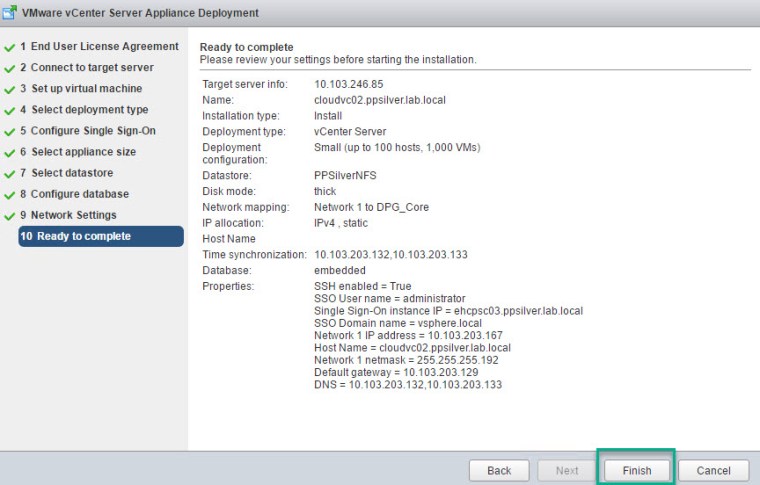This screenshot has height=485, width=760.
Task: Click the Back button
Action: (x=499, y=470)
